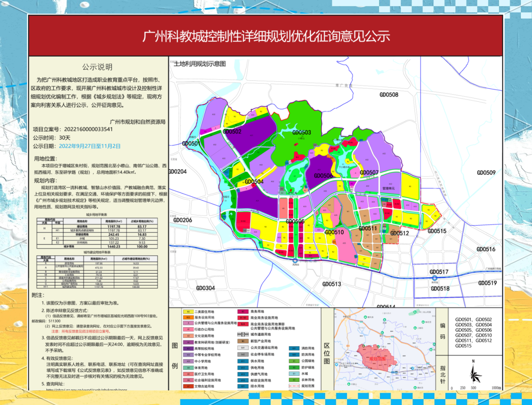Click the 医疗卫生用地 legend label
Viewport: 532px width, 405px height.
[204, 374]
